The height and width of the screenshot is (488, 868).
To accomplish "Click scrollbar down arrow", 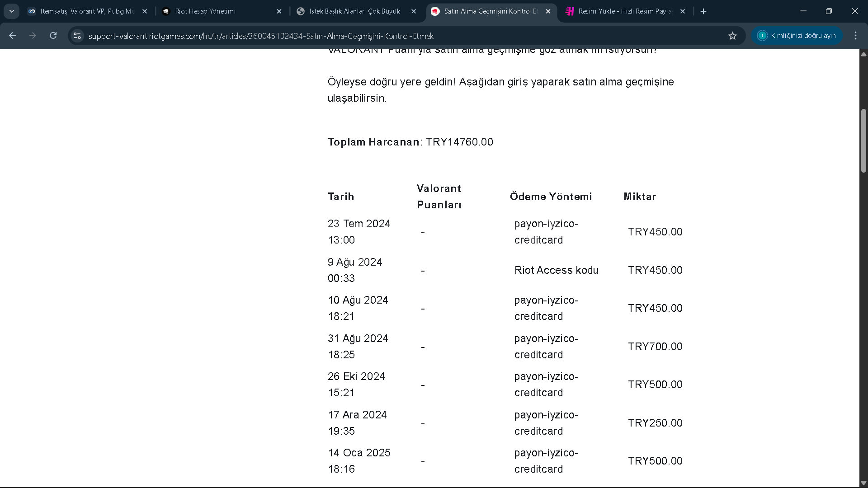I will pos(863,483).
